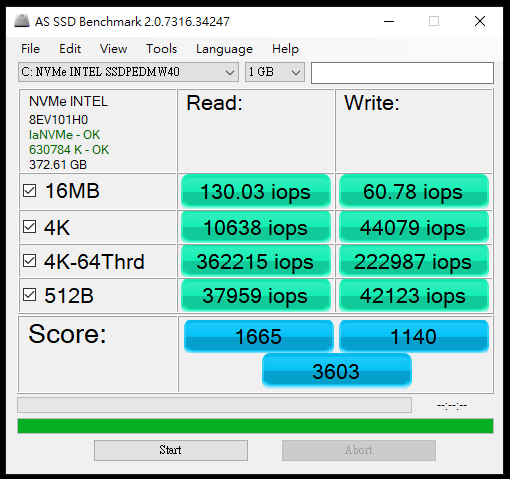Click the 630784 K - OK alignment status
This screenshot has height=479, width=510.
tap(69, 150)
